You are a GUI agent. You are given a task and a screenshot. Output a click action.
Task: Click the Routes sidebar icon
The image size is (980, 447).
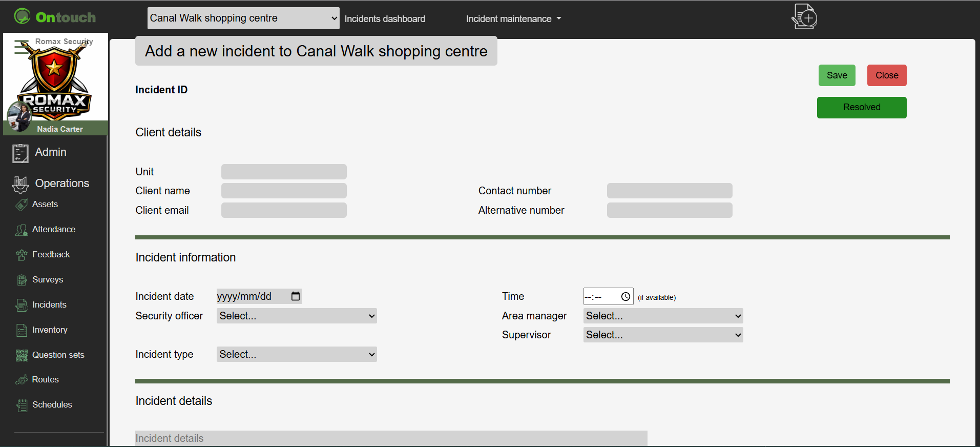(x=22, y=380)
